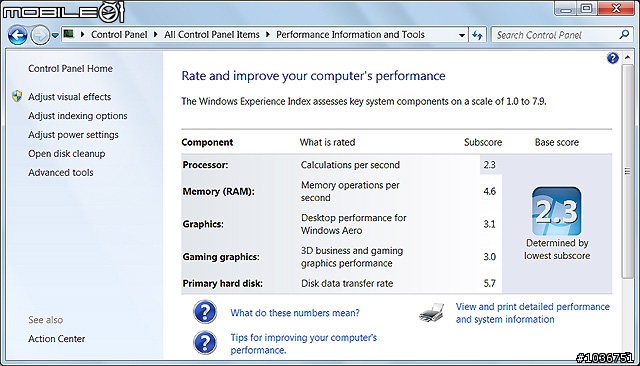Focus the Search Control Panel field
This screenshot has height=366, width=640.
[x=556, y=35]
